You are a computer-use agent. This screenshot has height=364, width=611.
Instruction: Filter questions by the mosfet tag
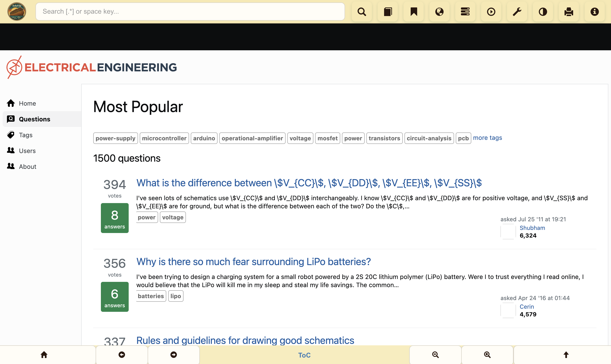pyautogui.click(x=327, y=138)
